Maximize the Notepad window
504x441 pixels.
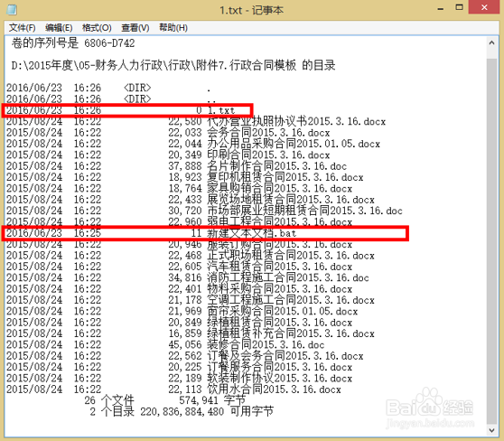[460, 8]
